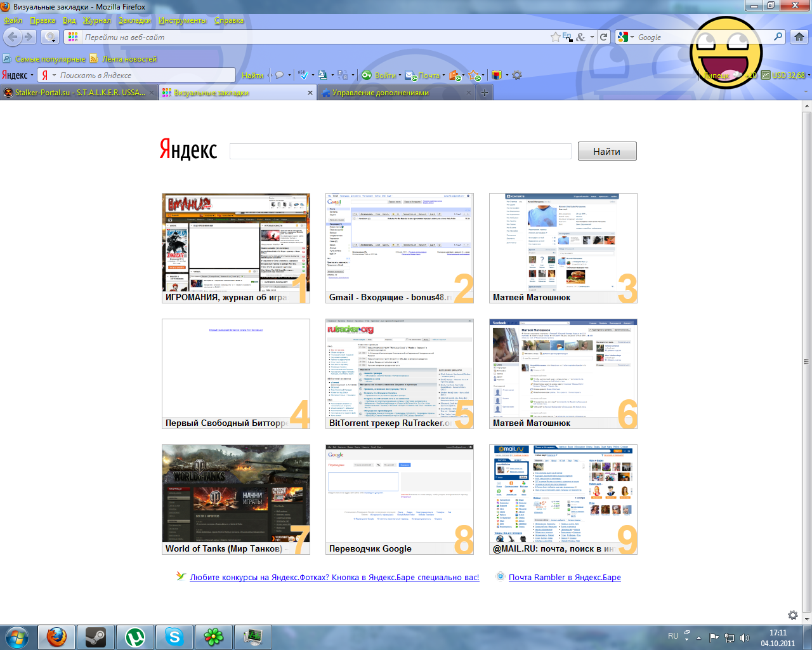
Task: Open the Почта Rambler в Яндекс.Баре link
Action: [565, 577]
